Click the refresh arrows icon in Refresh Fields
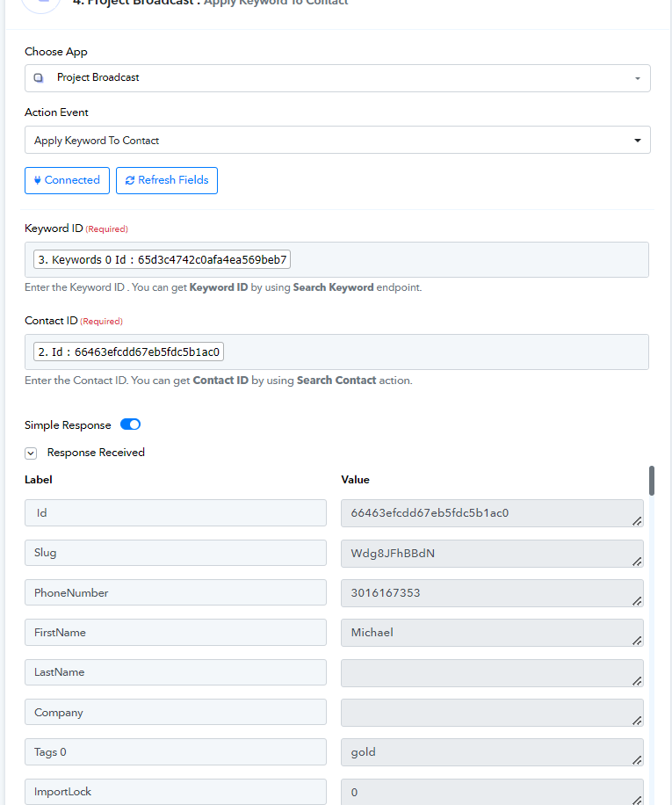Screen dimensions: 672x805 tap(130, 180)
